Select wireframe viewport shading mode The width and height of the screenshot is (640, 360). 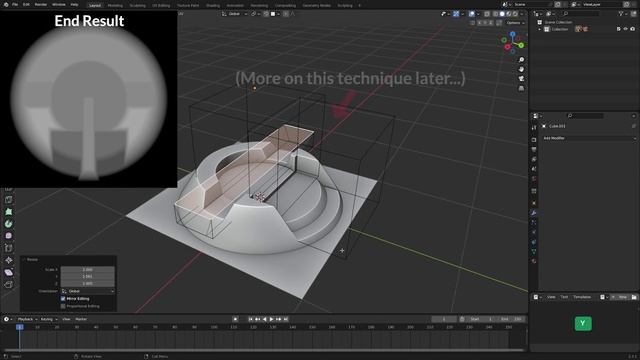pos(496,14)
